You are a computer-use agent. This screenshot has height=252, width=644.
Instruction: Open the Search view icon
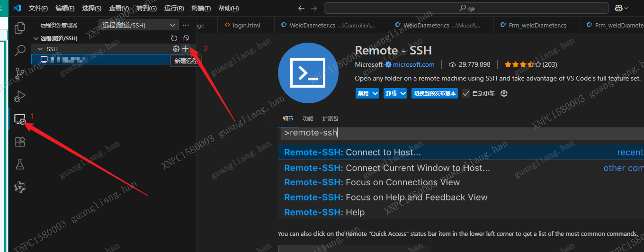tap(20, 51)
